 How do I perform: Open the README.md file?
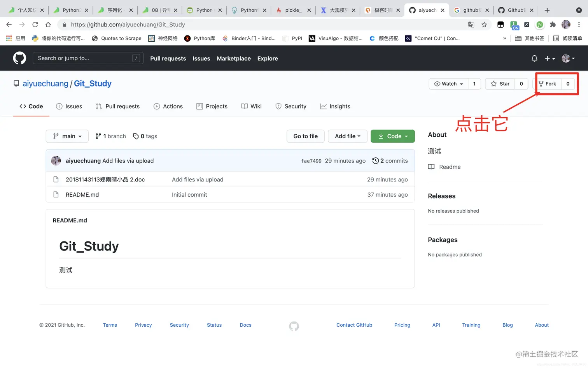click(82, 194)
